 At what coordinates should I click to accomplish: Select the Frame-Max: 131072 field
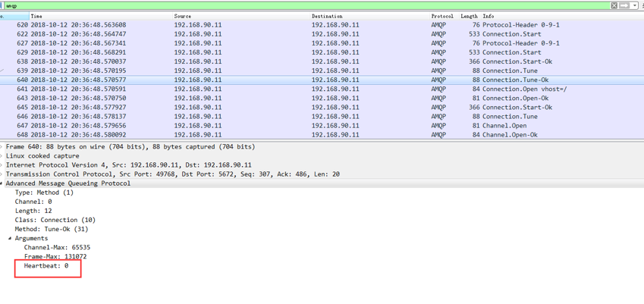coord(55,257)
